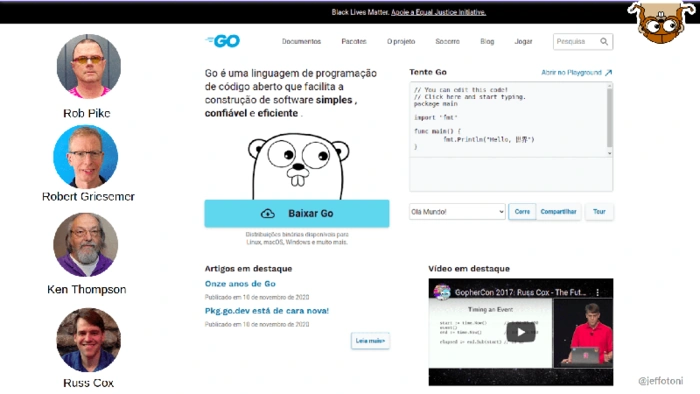Click the Baixar Go download button
This screenshot has height=394, width=700.
click(x=297, y=213)
